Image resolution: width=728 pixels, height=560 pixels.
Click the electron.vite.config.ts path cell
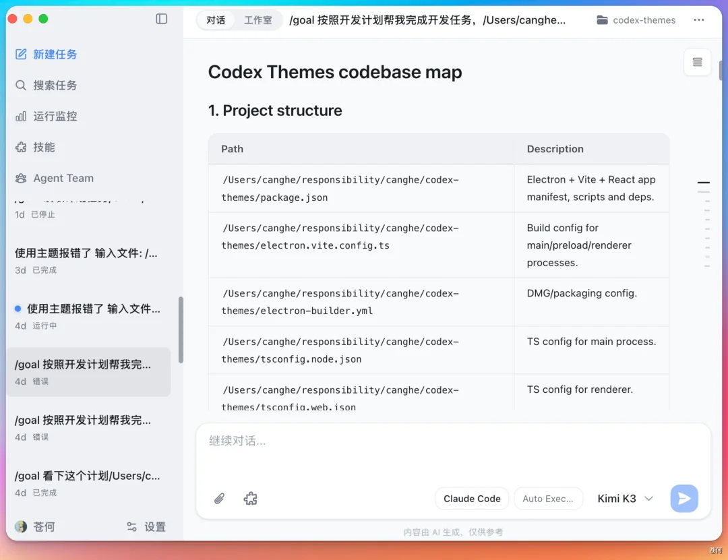tap(361, 245)
